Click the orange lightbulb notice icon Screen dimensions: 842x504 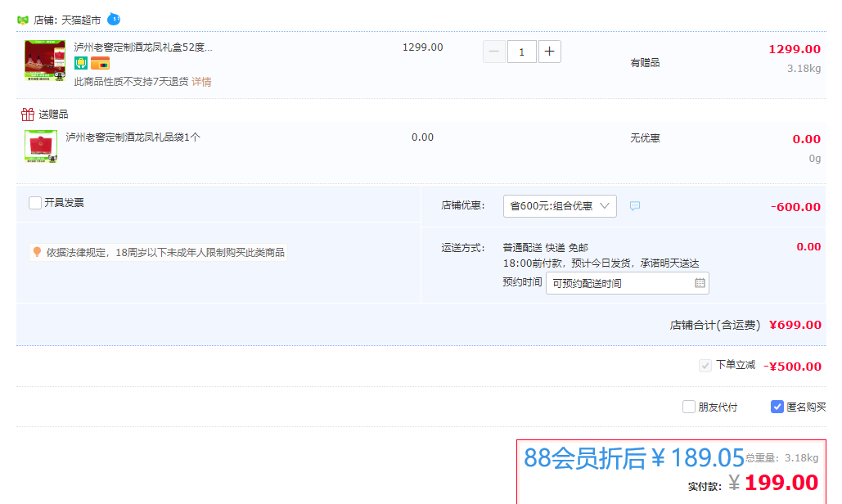pyautogui.click(x=37, y=252)
